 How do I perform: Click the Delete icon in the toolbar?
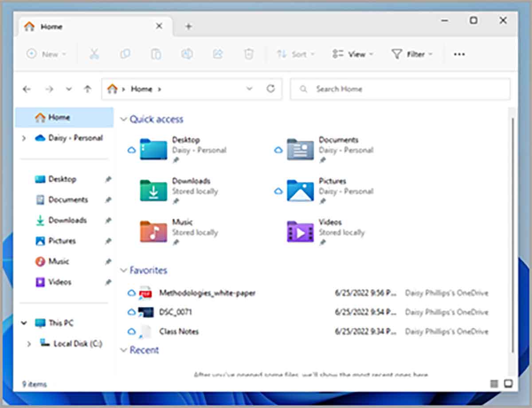(x=249, y=54)
